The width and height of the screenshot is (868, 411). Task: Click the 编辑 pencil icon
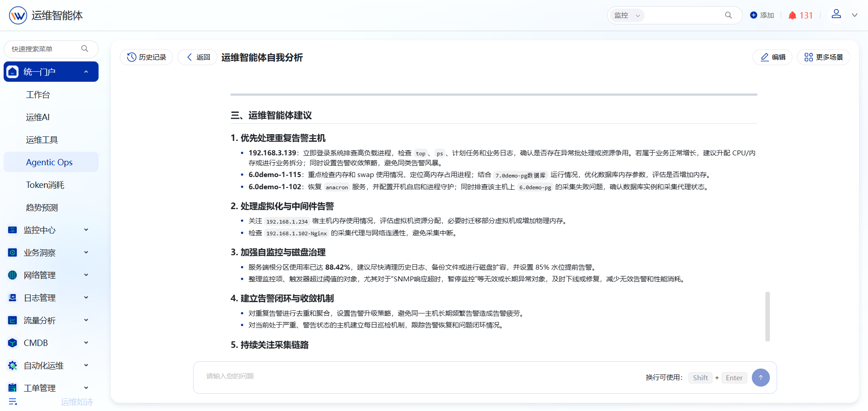pos(765,57)
